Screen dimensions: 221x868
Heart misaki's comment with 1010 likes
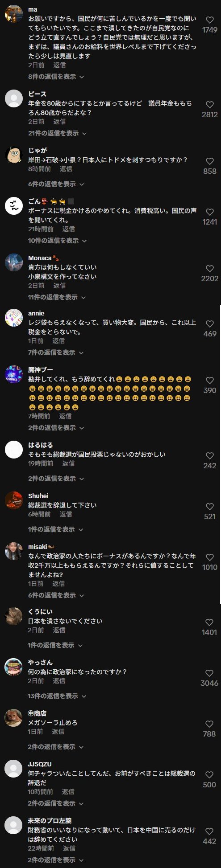(209, 557)
